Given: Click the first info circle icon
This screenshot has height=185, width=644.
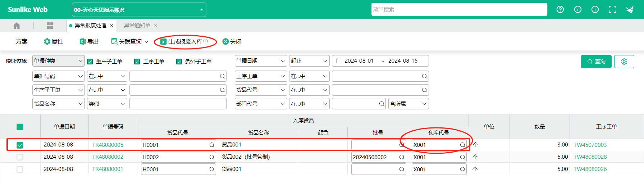Looking at the screenshot, I should click(578, 10).
